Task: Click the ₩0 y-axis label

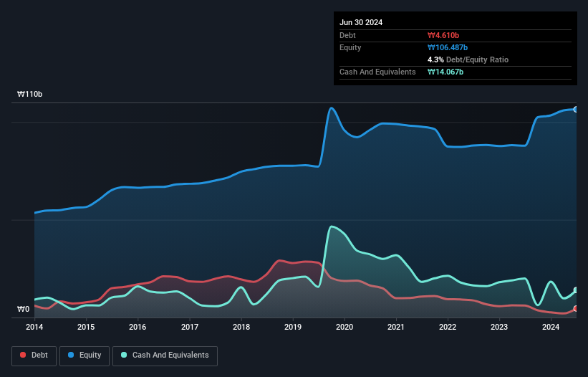Action: (x=23, y=309)
